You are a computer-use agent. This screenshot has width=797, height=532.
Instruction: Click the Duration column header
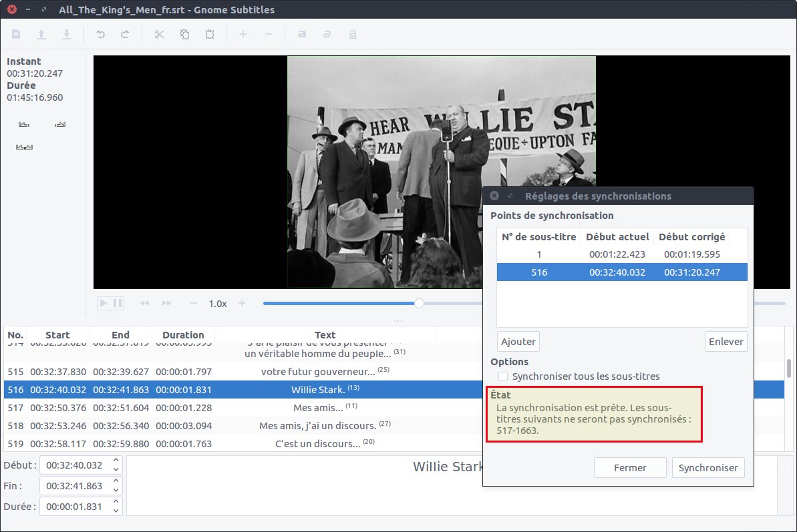(183, 335)
